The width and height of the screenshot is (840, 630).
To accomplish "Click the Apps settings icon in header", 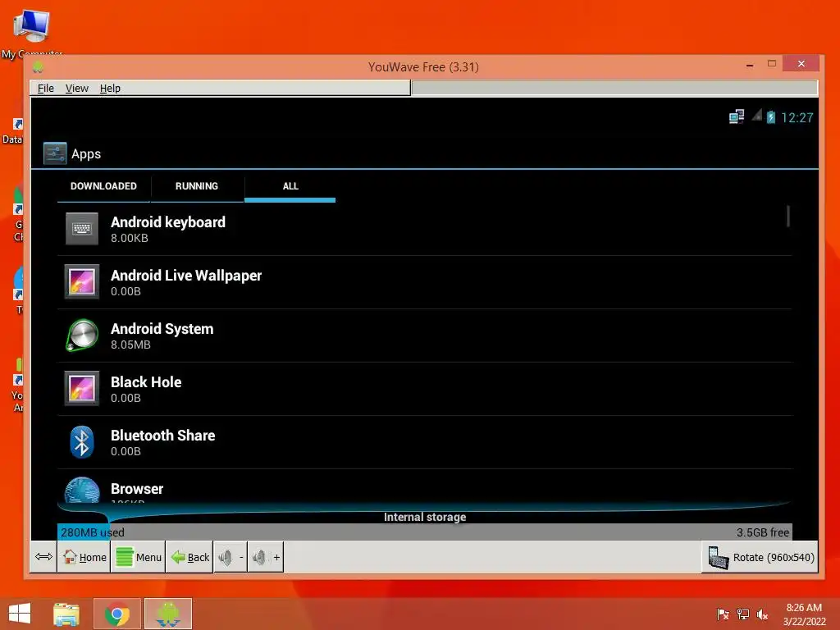I will (55, 153).
